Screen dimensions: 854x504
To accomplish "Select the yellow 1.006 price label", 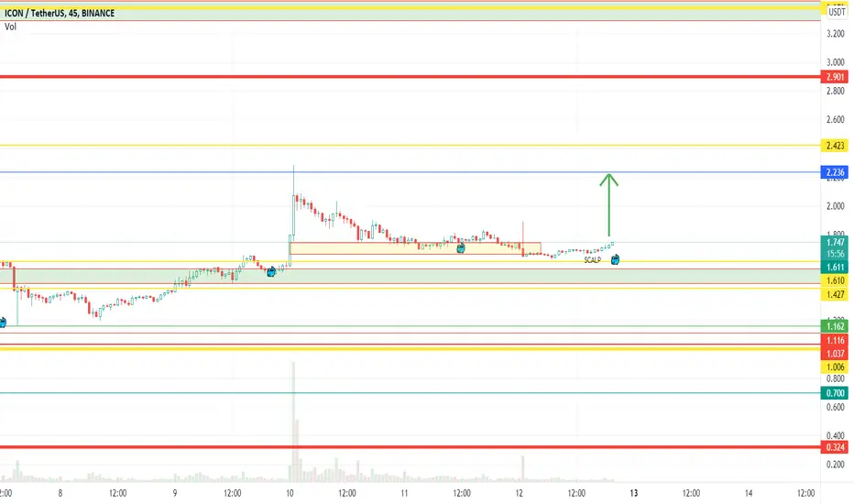I will point(835,367).
